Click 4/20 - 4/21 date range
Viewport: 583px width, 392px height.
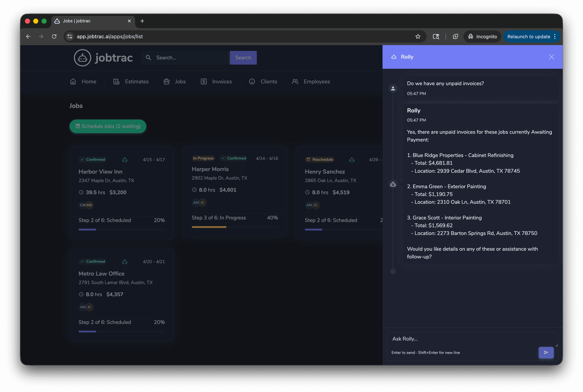(x=154, y=262)
